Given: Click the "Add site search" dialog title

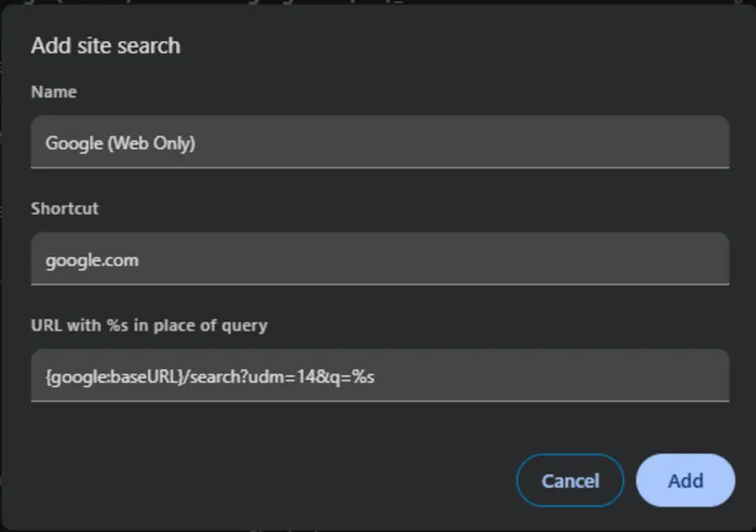Looking at the screenshot, I should click(x=106, y=46).
